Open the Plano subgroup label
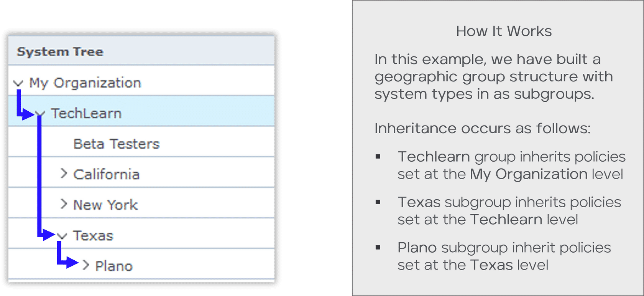 tap(114, 266)
